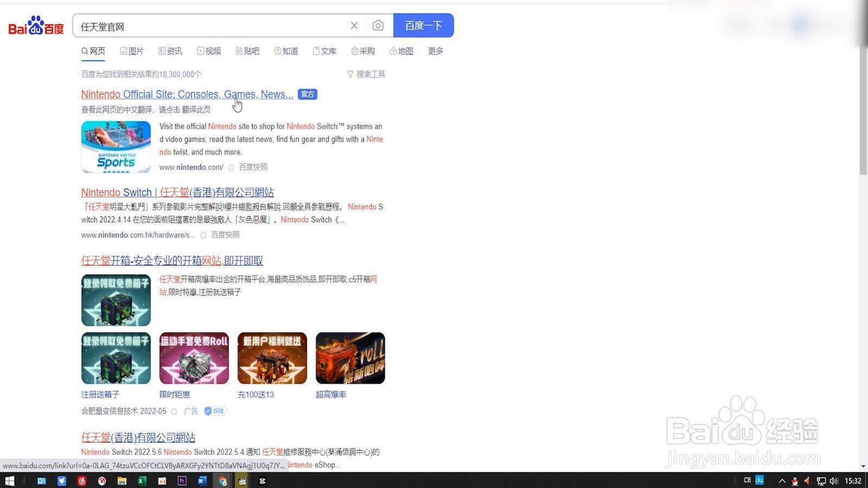Screen dimensions: 868x488
Task: Click inside the search input field
Action: (217, 25)
